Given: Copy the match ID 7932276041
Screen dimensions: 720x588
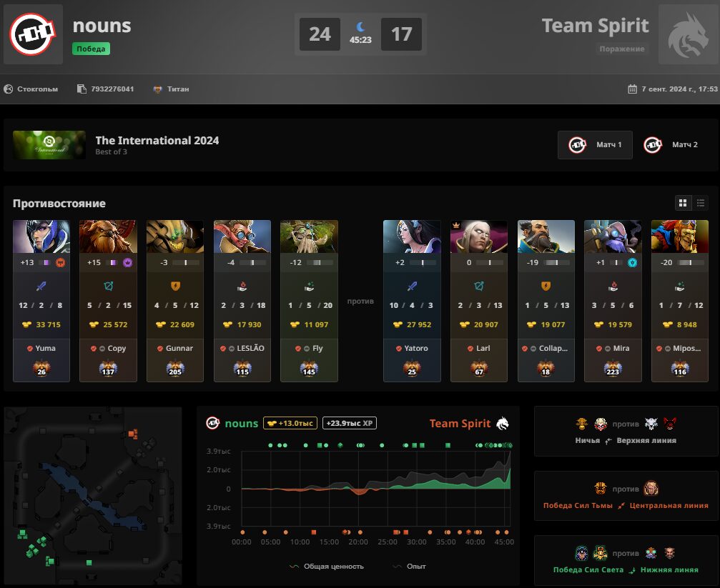Looking at the screenshot, I should 112,89.
